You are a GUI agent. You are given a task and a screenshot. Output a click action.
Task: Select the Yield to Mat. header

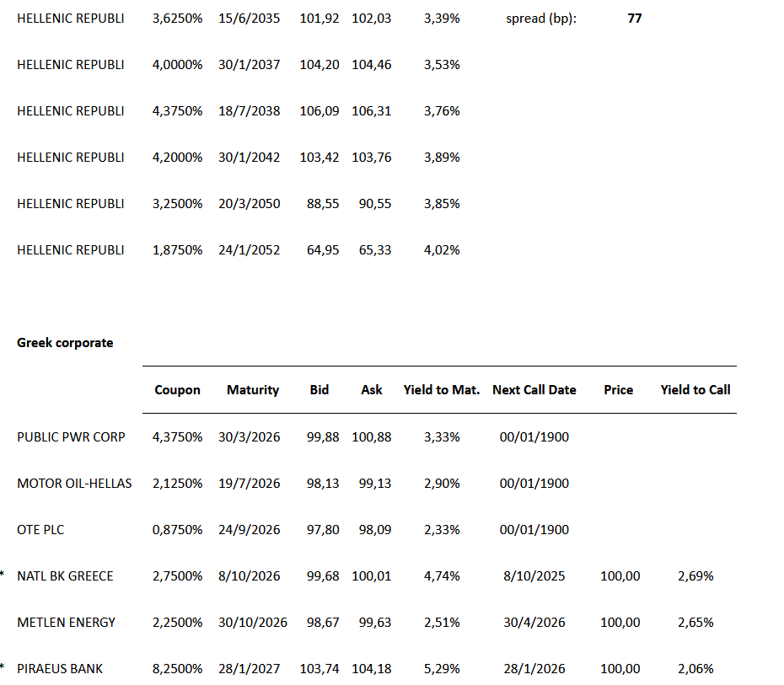(x=442, y=390)
